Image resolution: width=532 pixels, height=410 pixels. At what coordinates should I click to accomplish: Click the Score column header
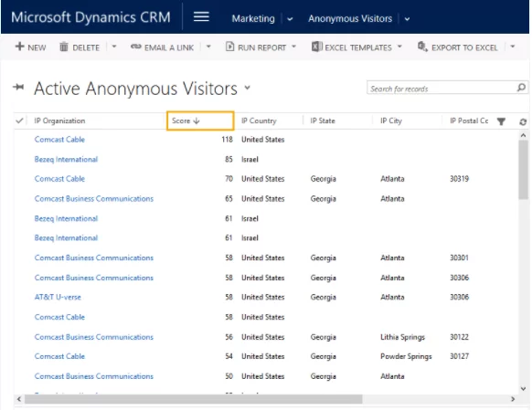click(x=200, y=121)
